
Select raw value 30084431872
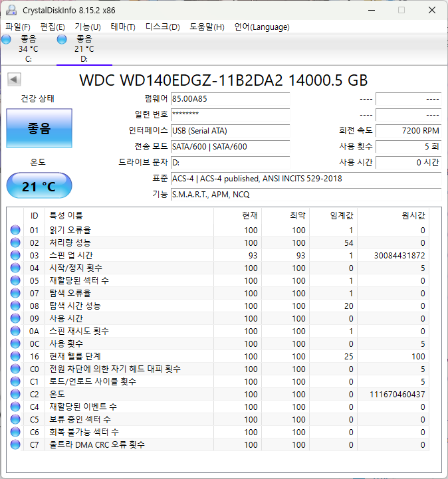399,255
